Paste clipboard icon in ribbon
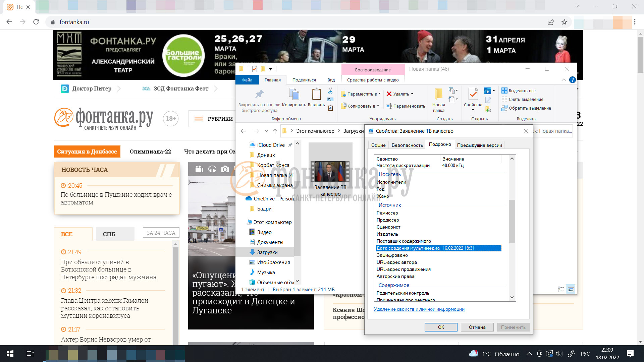 coord(316,94)
